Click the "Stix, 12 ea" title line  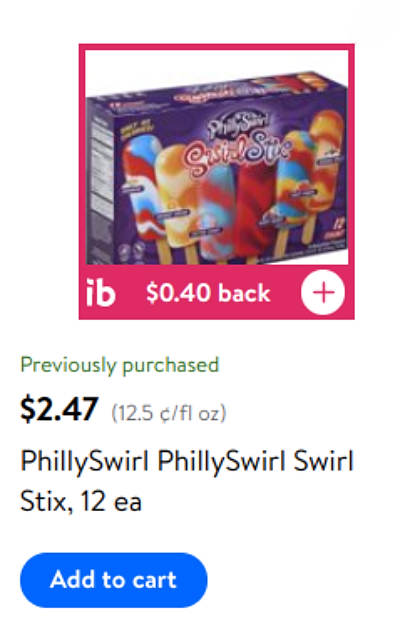coord(81,501)
